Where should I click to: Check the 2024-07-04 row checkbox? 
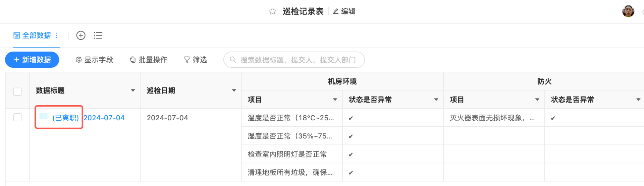17,117
